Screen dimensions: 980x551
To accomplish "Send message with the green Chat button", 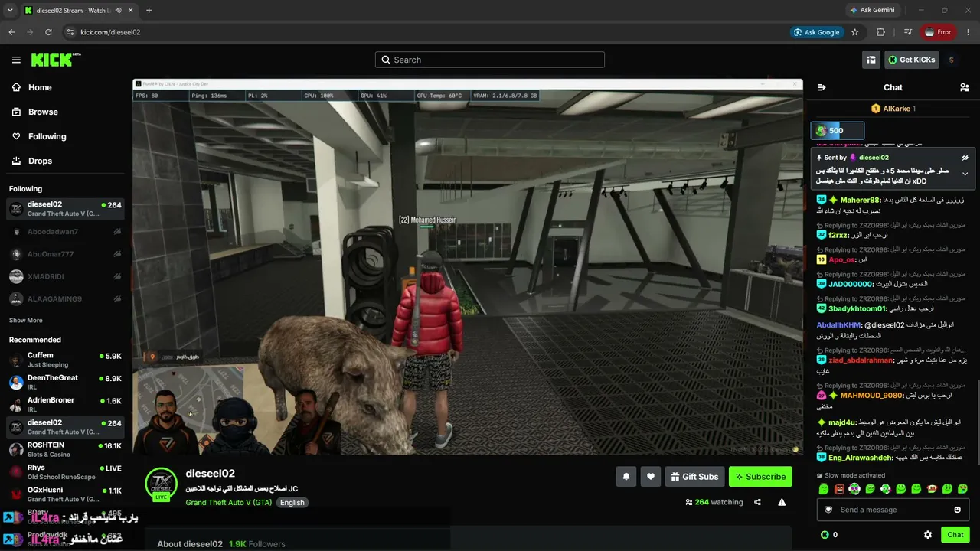I will tap(955, 535).
